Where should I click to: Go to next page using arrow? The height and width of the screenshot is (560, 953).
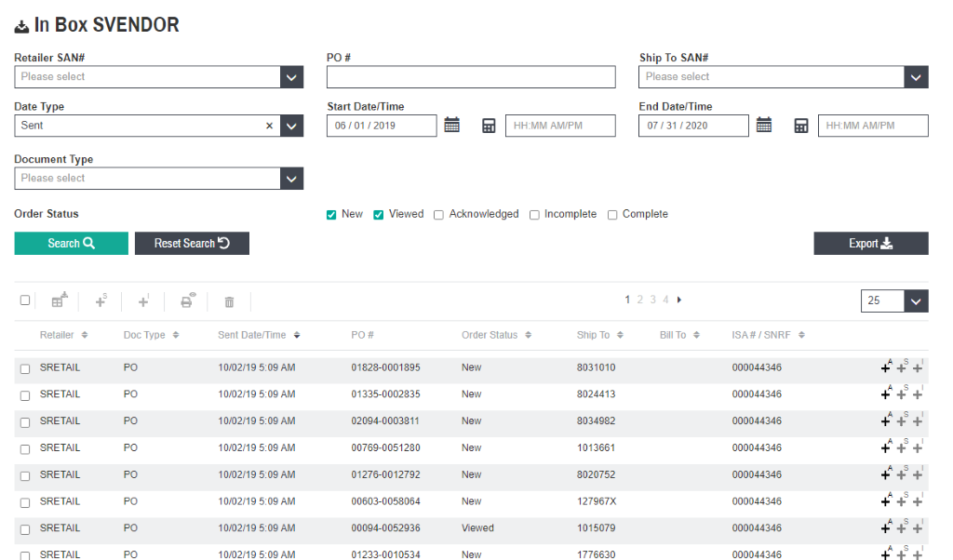[x=679, y=300]
